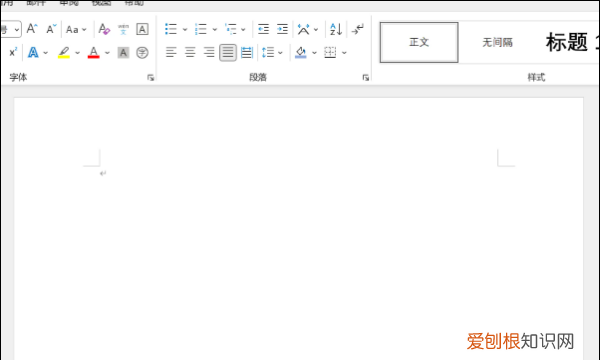600x360 pixels.
Task: Apply paragraph shading paint bucket
Action: coord(301,52)
